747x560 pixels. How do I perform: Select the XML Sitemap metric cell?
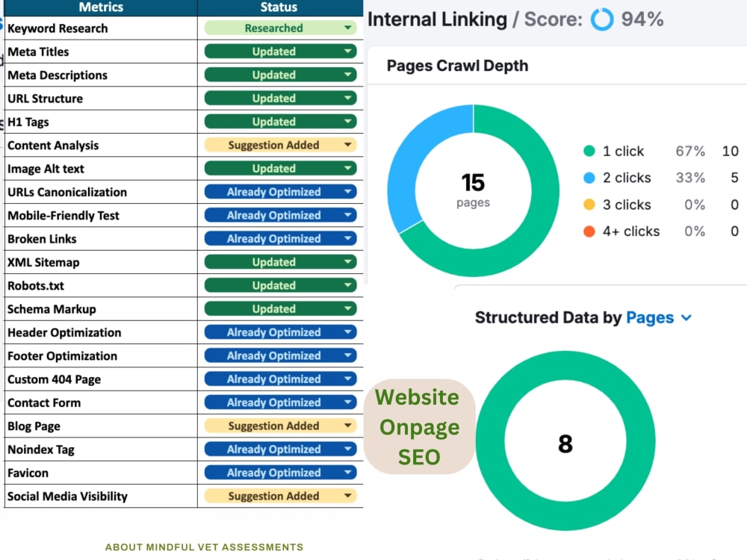tap(101, 262)
